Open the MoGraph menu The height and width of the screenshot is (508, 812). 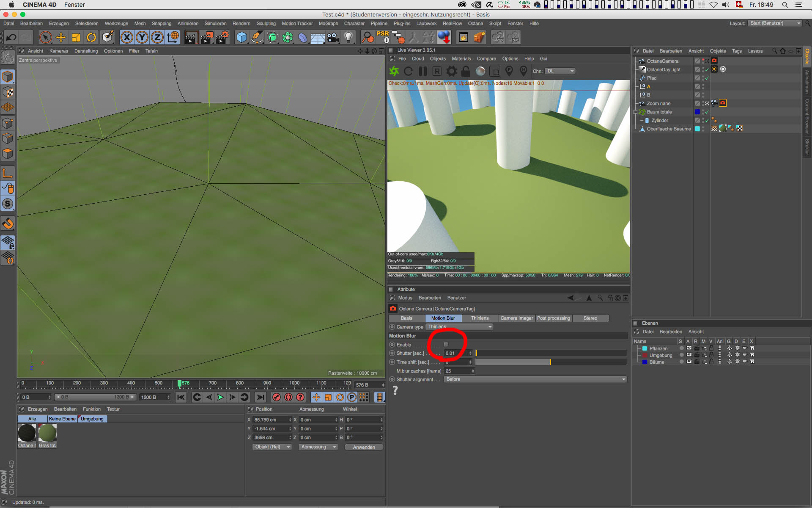(x=328, y=24)
